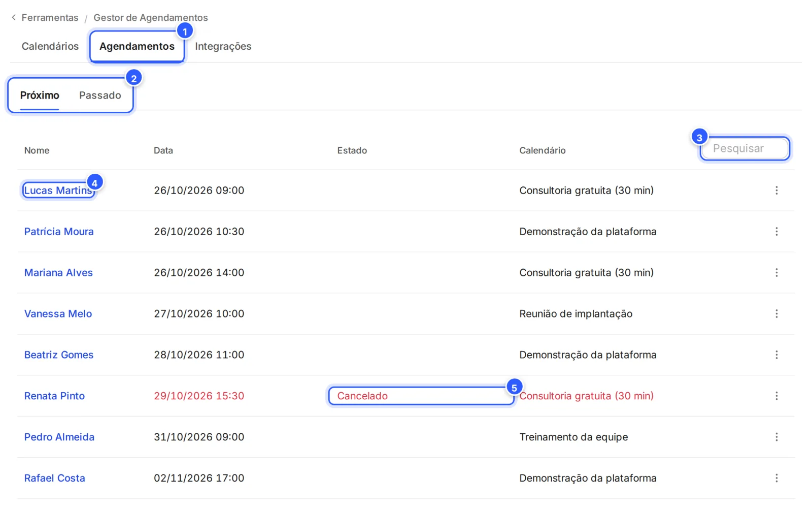
Task: Open Mariana Alves contact link
Action: coord(58,273)
